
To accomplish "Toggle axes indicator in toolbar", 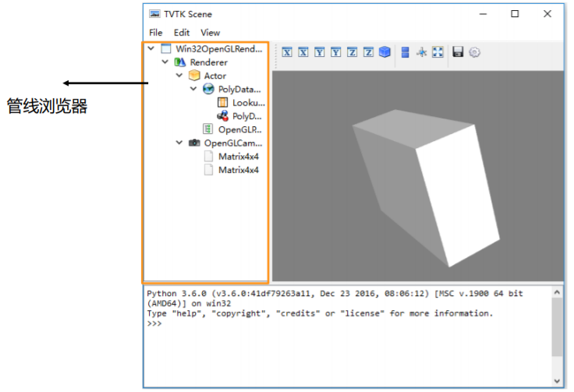I will pos(421,52).
